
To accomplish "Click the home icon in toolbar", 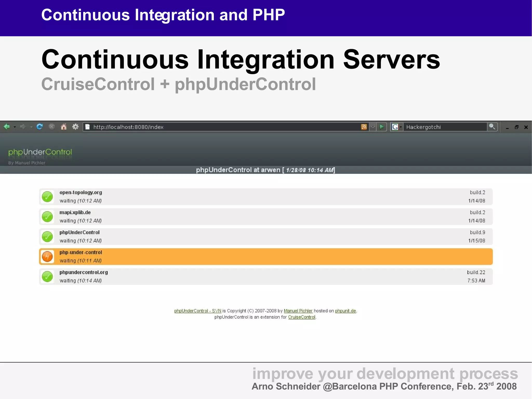I will pos(64,127).
